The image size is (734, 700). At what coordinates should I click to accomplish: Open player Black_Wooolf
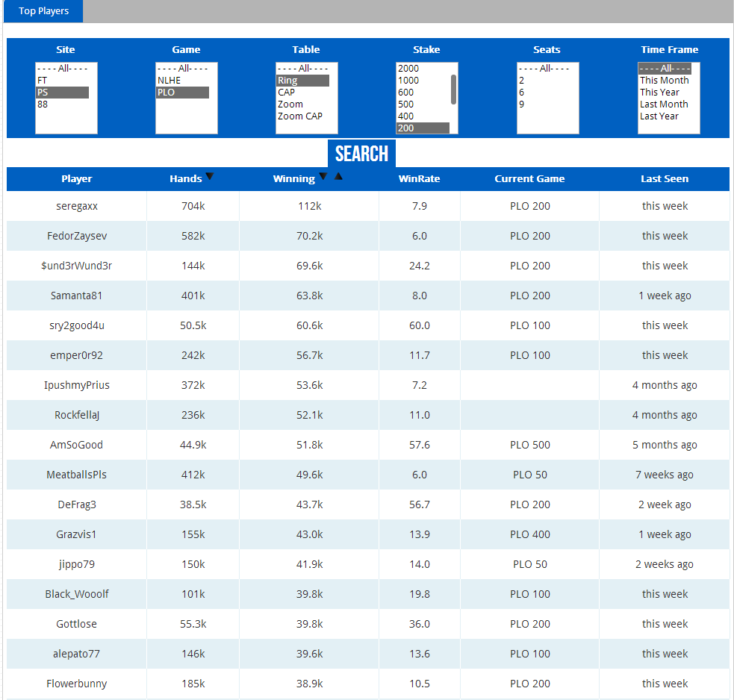(x=77, y=594)
